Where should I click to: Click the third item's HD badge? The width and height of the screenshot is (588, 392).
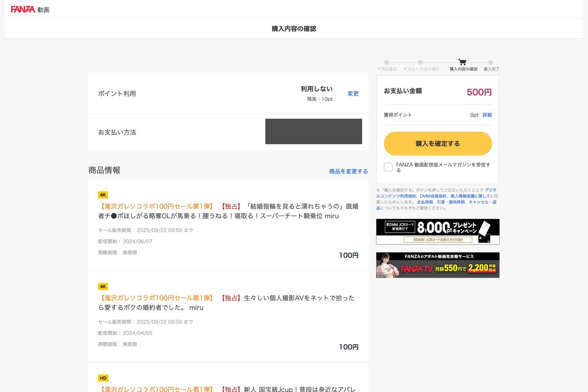(103, 378)
